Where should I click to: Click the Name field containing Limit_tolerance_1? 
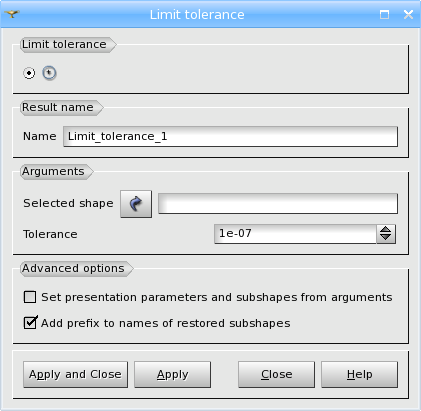click(x=230, y=136)
